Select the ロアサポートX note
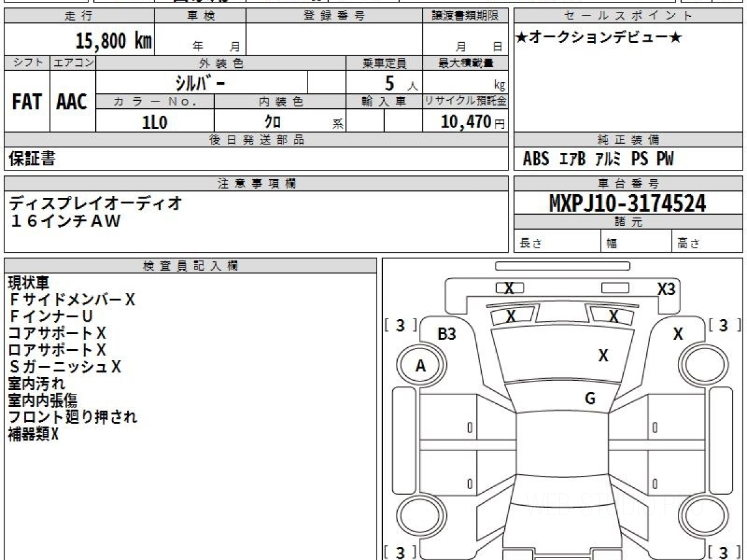Screen dimensions: 747x560 click(57, 350)
